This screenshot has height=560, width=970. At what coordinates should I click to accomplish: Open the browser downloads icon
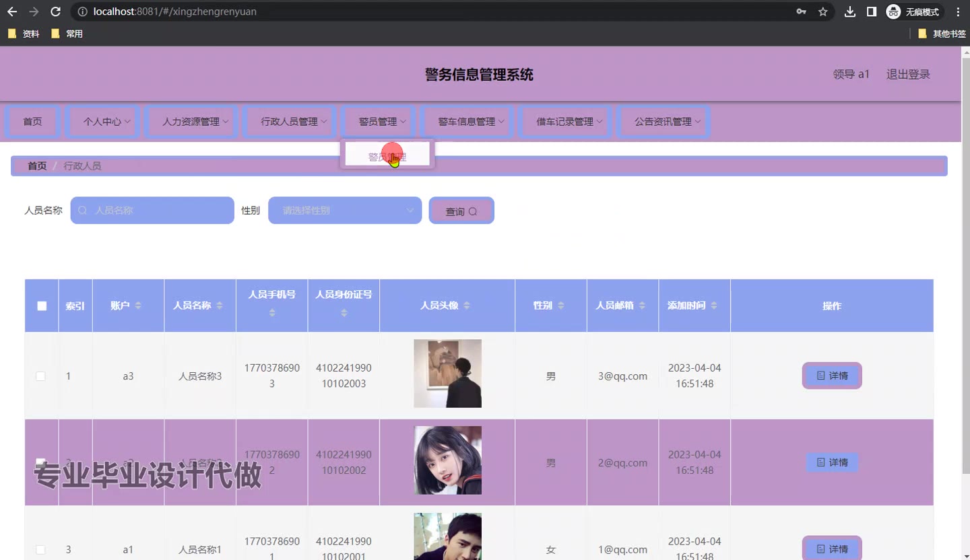coord(850,11)
